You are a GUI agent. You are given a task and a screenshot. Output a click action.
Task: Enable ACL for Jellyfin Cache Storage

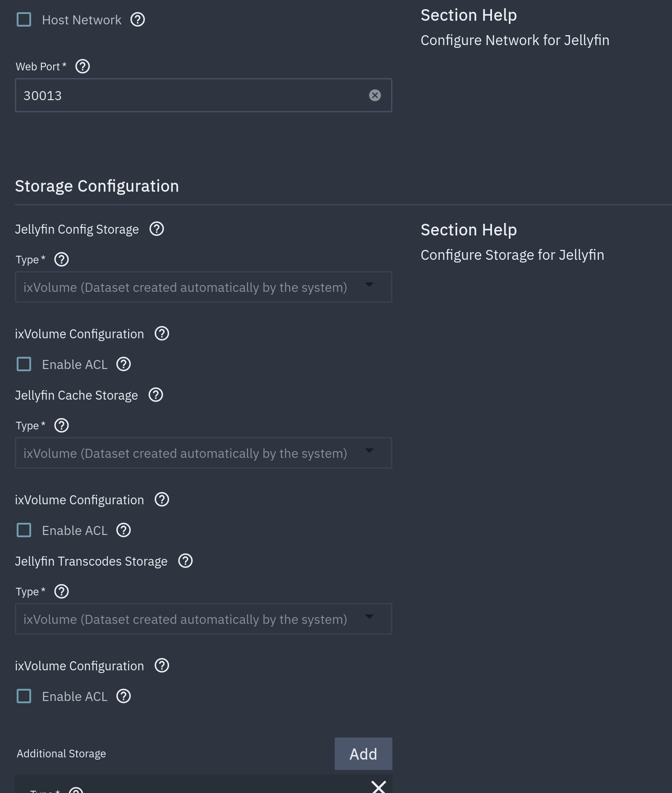coord(24,530)
